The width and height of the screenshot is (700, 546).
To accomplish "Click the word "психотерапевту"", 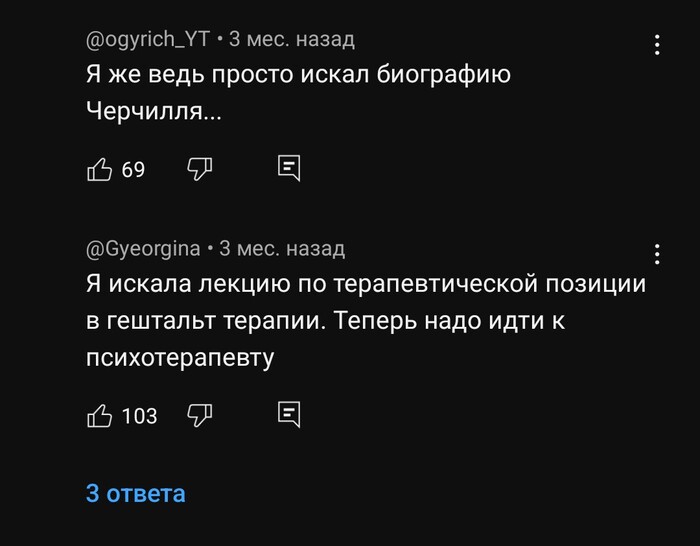I will (180, 357).
